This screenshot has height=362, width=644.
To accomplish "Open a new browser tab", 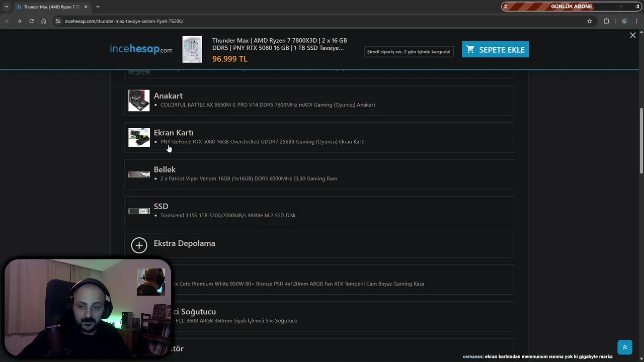I will coord(98,7).
